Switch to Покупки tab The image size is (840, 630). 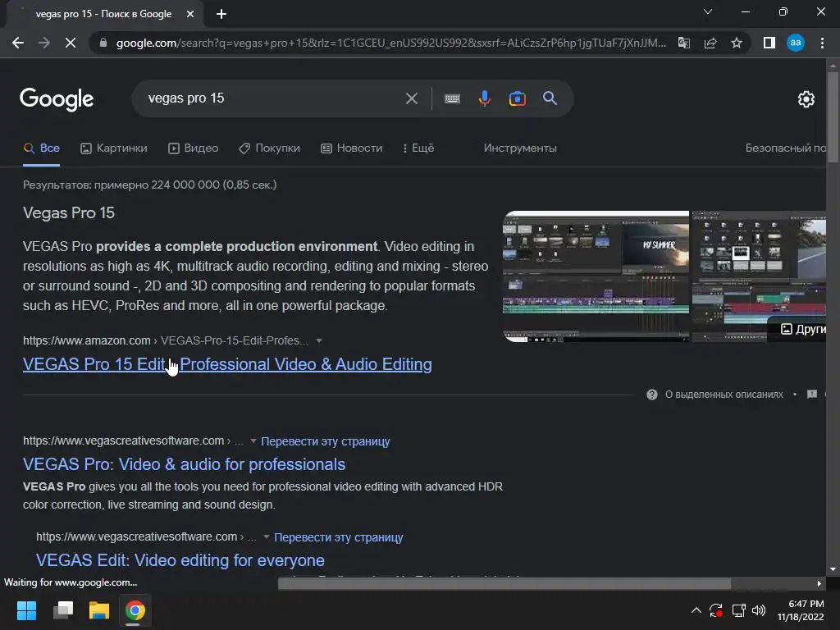click(x=269, y=148)
